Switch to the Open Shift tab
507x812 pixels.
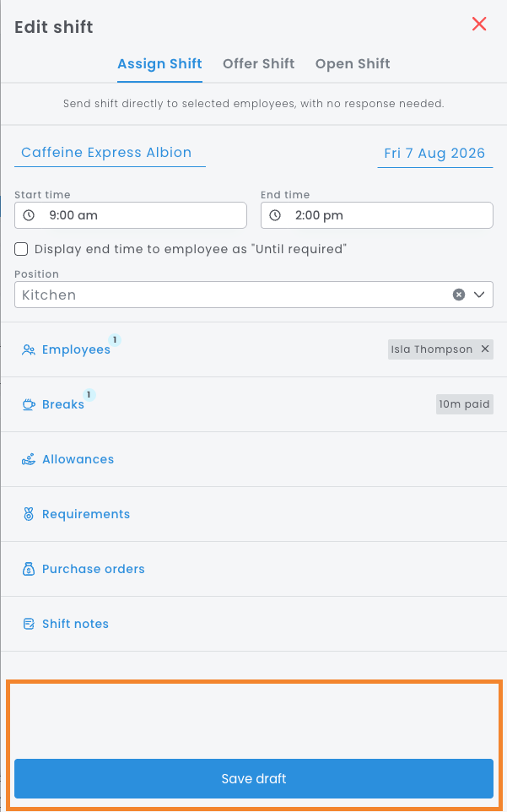click(x=353, y=64)
